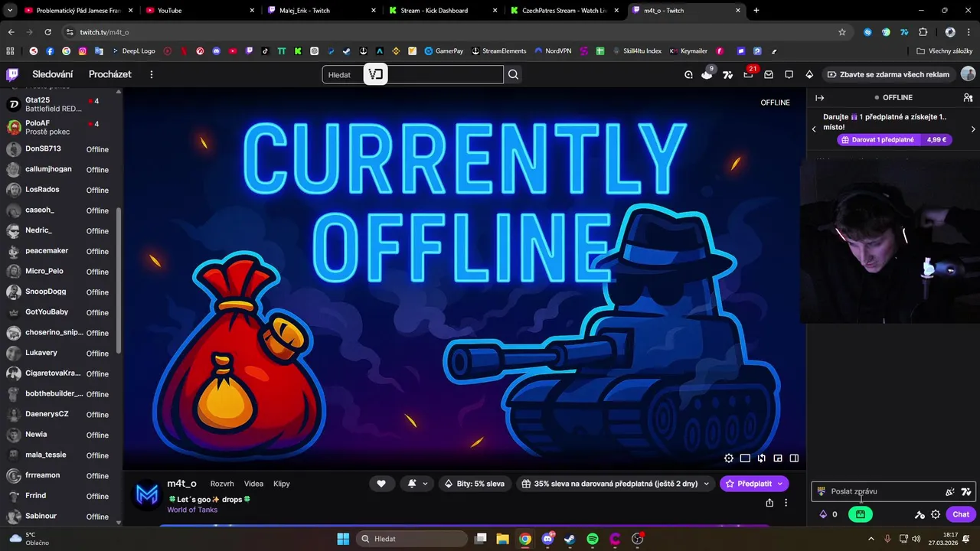
Task: Open Sledování following page
Action: pyautogui.click(x=53, y=74)
